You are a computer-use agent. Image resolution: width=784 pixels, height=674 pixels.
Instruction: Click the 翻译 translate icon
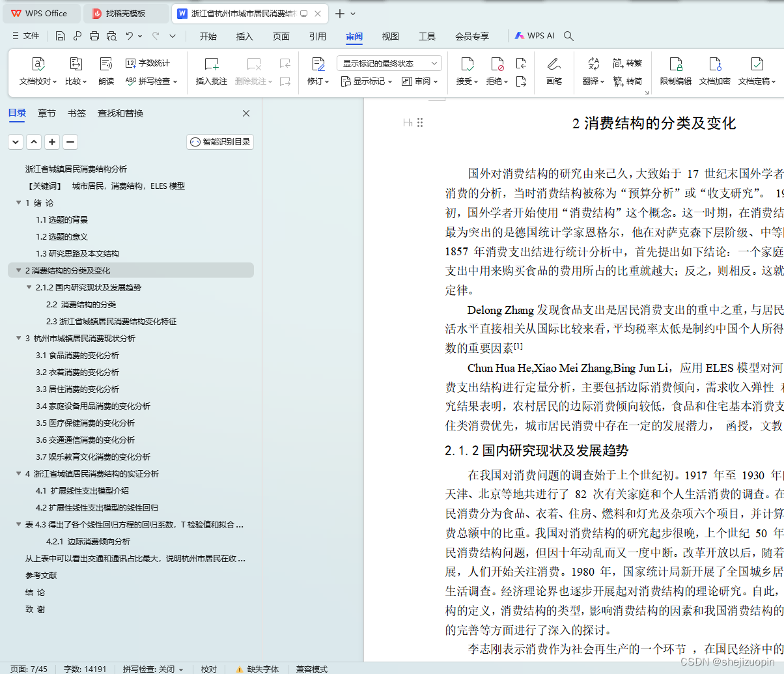pos(593,72)
